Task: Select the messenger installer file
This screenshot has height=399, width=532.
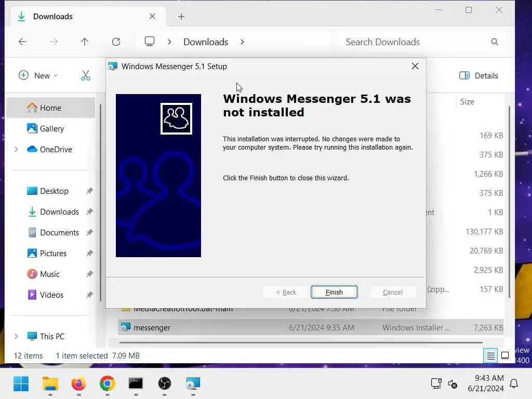Action: point(311,327)
